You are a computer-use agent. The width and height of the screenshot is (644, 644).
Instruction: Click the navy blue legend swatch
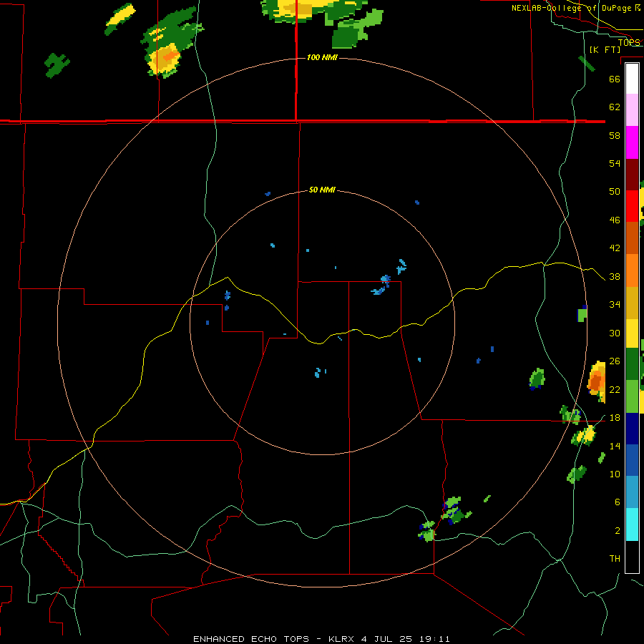[632, 429]
